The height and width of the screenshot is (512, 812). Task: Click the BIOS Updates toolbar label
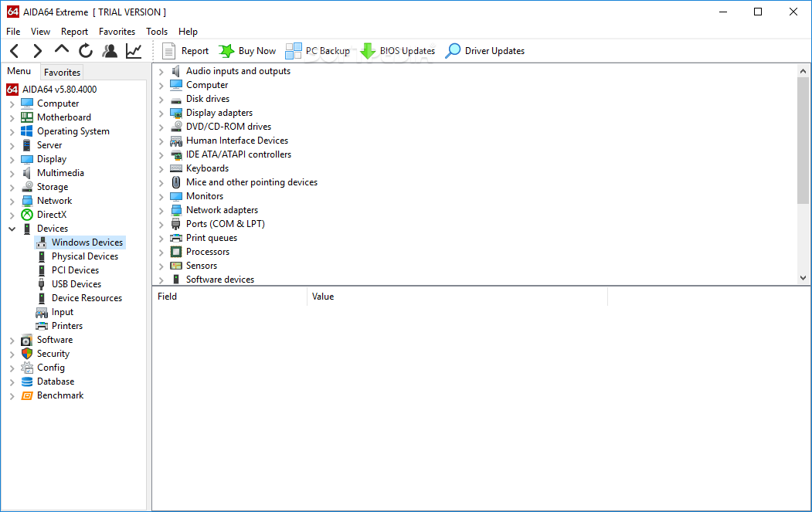[x=408, y=51]
